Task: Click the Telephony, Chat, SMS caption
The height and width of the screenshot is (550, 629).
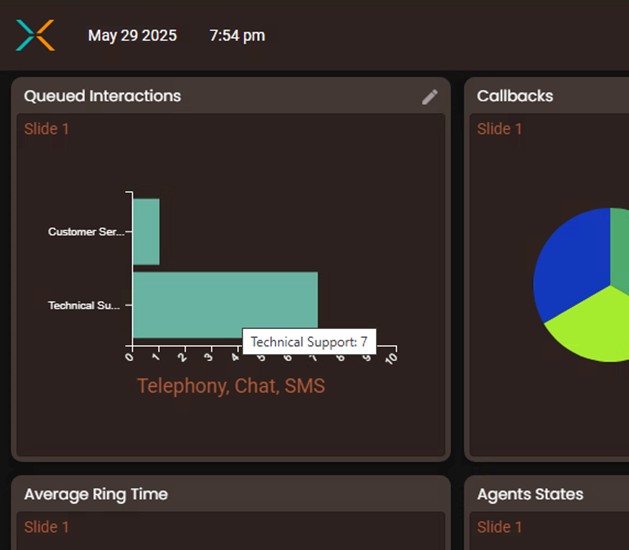Action: click(x=231, y=386)
